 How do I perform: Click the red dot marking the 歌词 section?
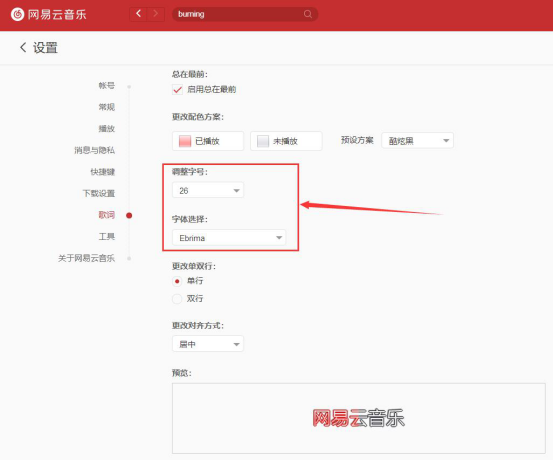click(x=129, y=216)
